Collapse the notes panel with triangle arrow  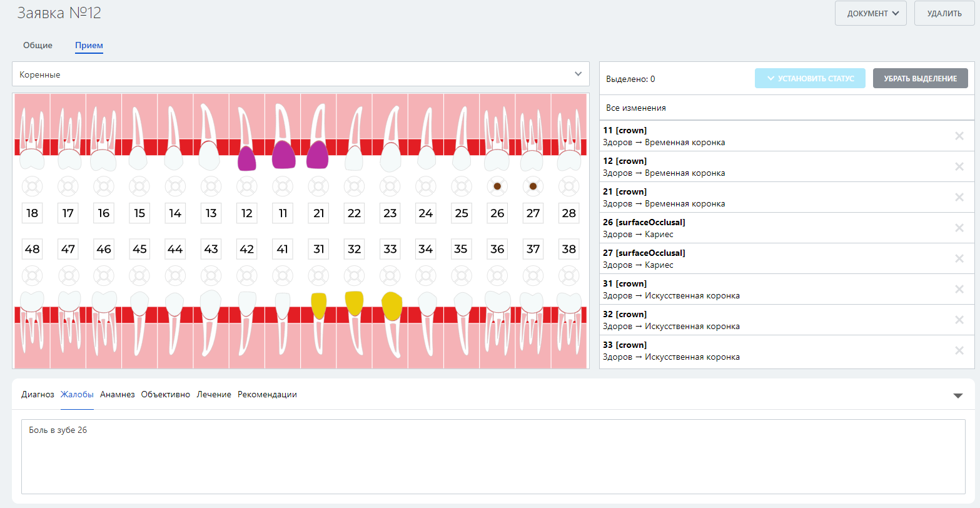click(x=957, y=395)
